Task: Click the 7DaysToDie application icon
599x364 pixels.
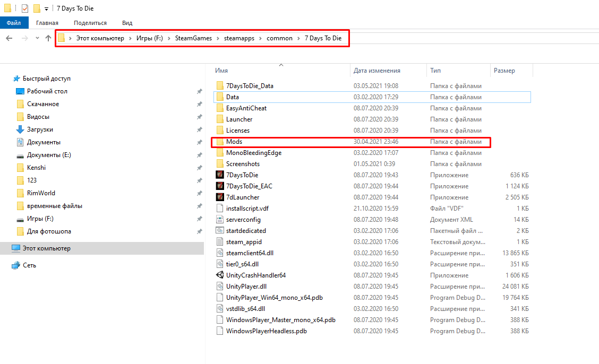Action: point(220,175)
